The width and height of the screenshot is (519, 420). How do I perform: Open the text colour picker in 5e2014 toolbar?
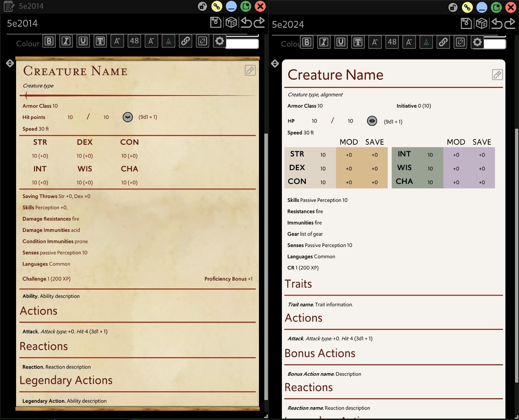pyautogui.click(x=168, y=41)
